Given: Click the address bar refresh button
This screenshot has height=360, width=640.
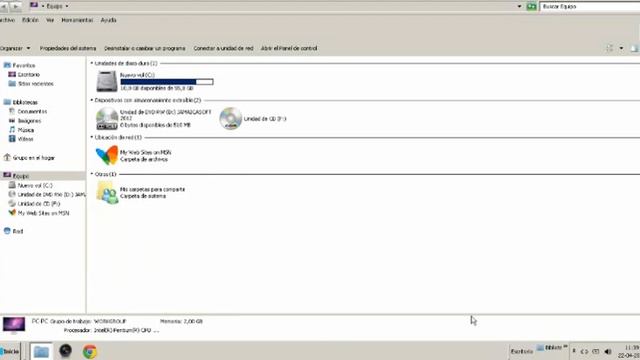Looking at the screenshot, I should [531, 7].
